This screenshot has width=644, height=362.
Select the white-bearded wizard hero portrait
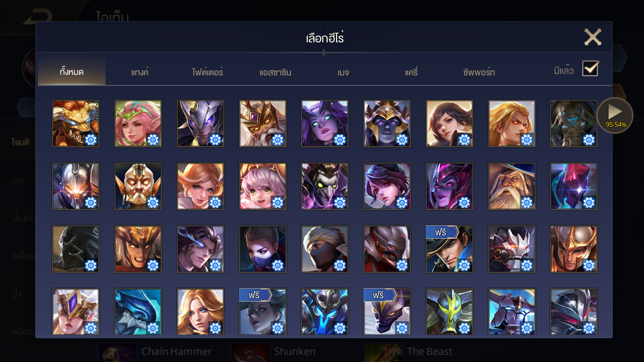click(x=512, y=187)
